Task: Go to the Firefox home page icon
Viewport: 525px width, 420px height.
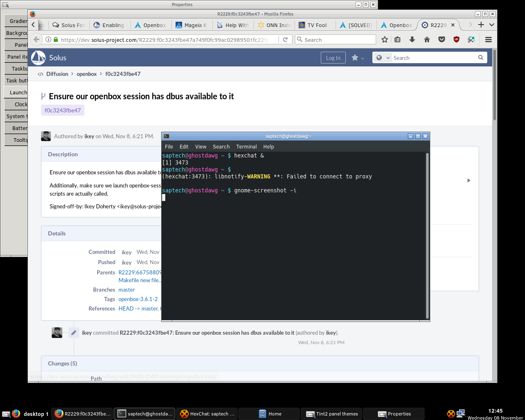Action: pyautogui.click(x=427, y=39)
